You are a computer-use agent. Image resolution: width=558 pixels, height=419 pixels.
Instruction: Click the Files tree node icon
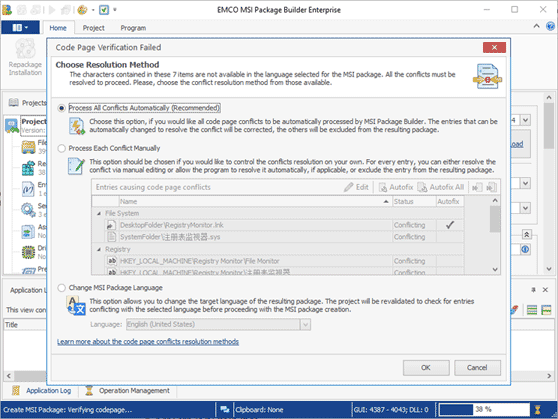pyautogui.click(x=28, y=147)
